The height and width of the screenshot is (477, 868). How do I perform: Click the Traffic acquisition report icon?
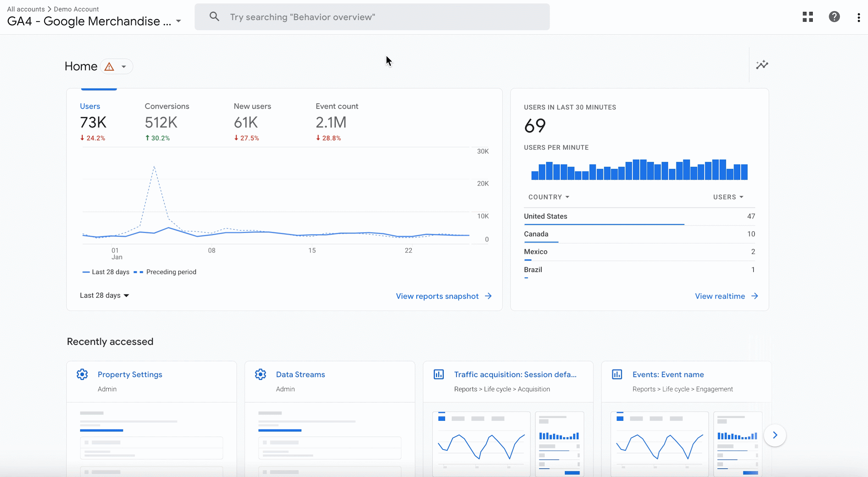click(439, 374)
